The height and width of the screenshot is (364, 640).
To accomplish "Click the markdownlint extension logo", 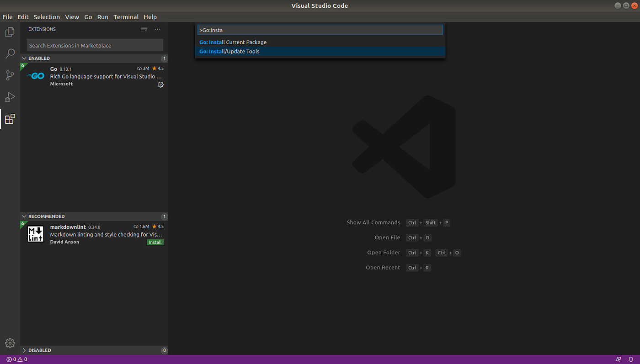I will [35, 233].
